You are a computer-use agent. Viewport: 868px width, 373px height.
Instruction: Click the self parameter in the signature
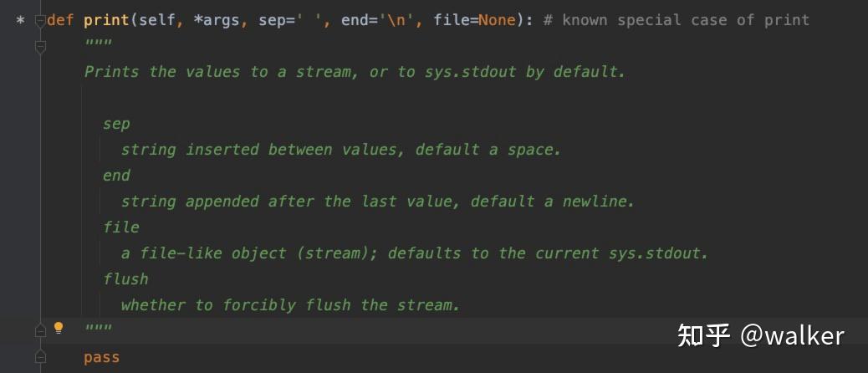click(x=156, y=20)
